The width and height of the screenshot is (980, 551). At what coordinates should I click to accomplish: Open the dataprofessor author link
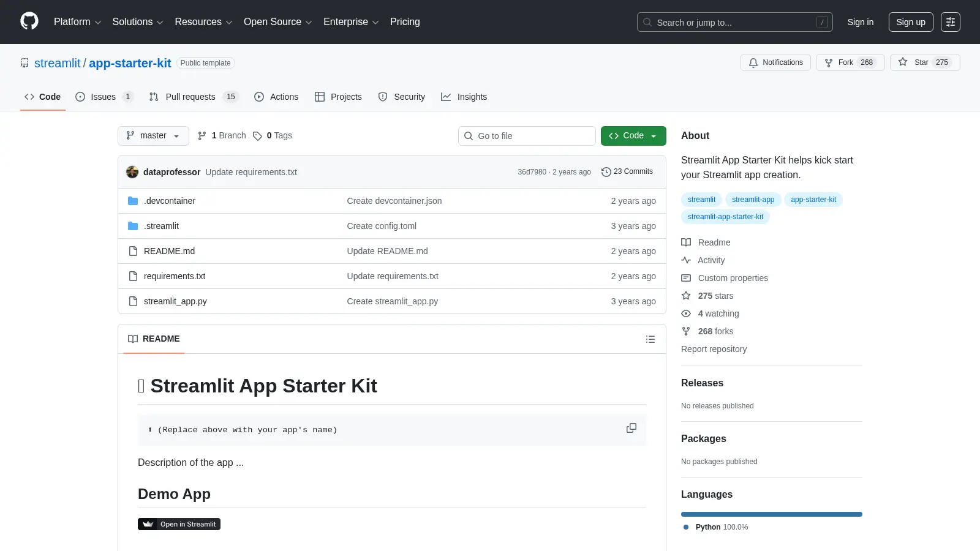pyautogui.click(x=171, y=172)
